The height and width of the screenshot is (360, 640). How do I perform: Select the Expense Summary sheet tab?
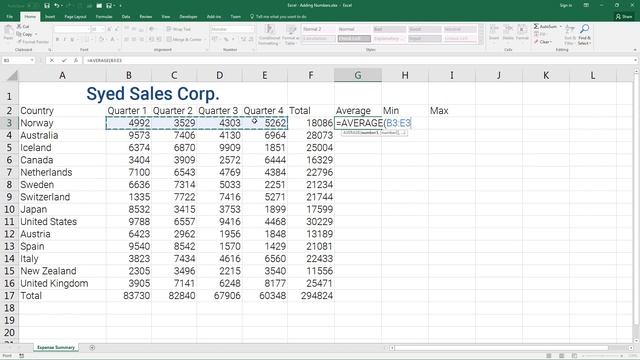56,348
